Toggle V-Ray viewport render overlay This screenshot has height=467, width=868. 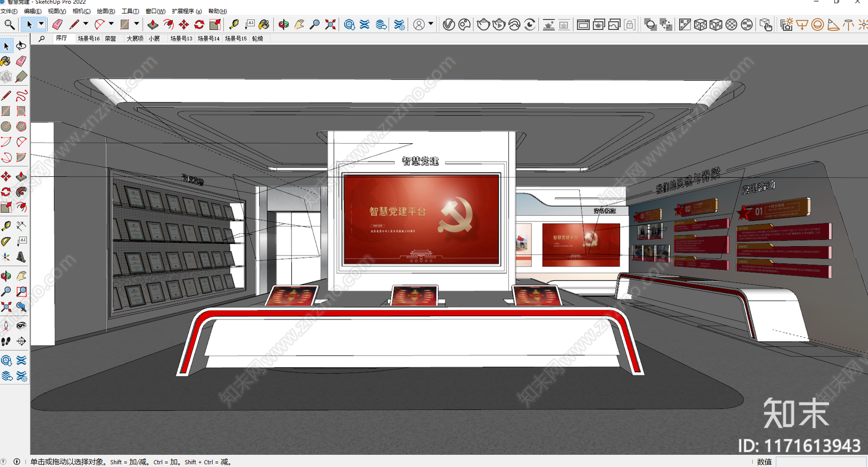(548, 24)
